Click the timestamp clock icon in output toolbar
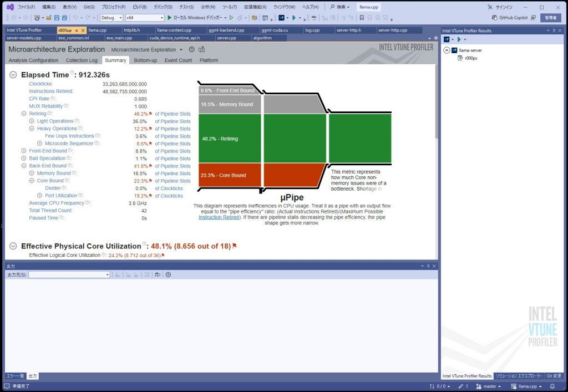This screenshot has height=392, width=568. 168,274
